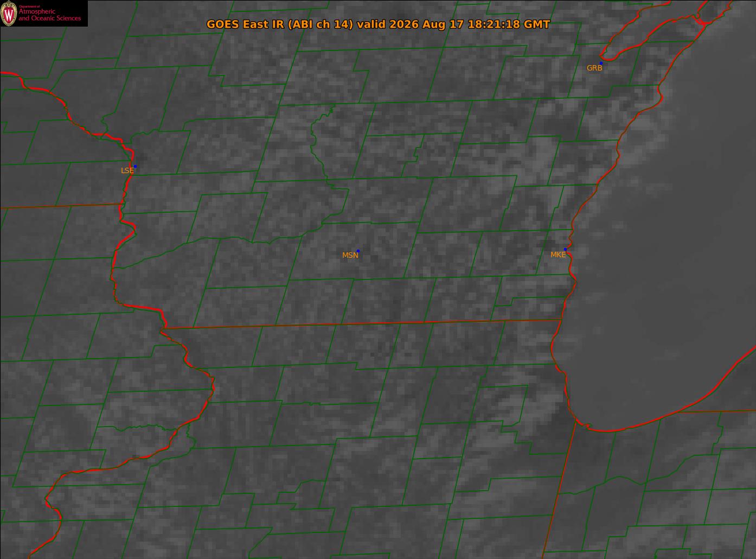Select the MSN station blue dot
Image resolution: width=756 pixels, height=559 pixels.
(358, 251)
